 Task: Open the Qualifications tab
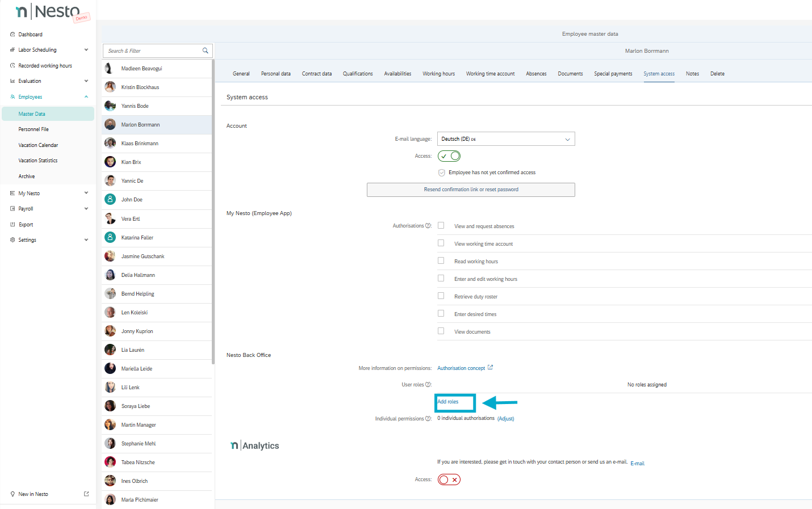358,74
